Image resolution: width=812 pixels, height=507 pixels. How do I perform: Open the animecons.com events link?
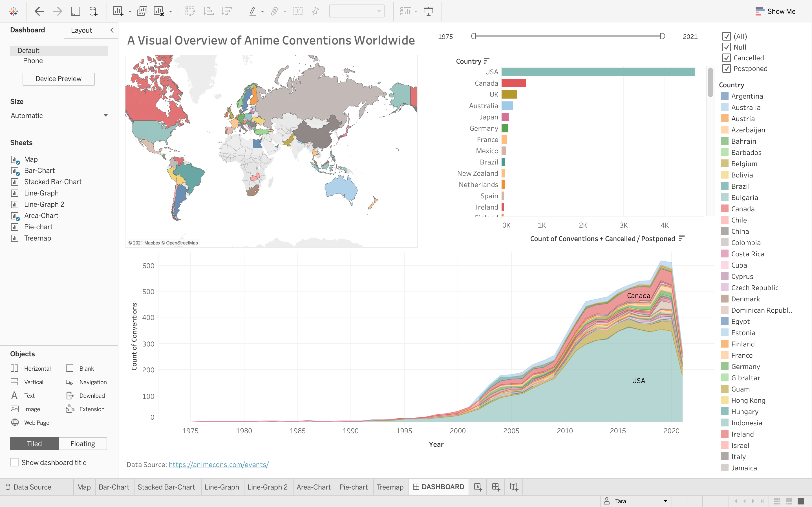click(x=219, y=465)
